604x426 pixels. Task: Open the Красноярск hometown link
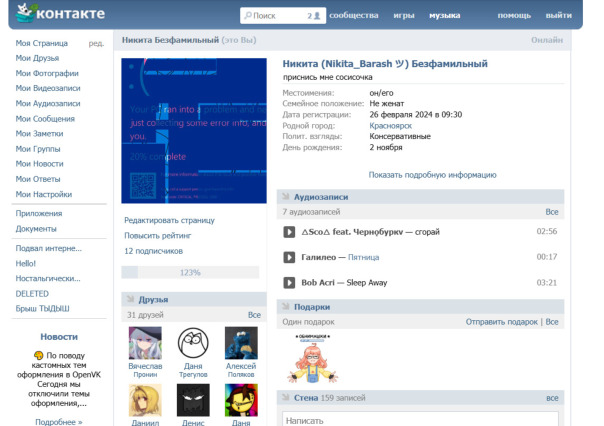click(x=391, y=126)
